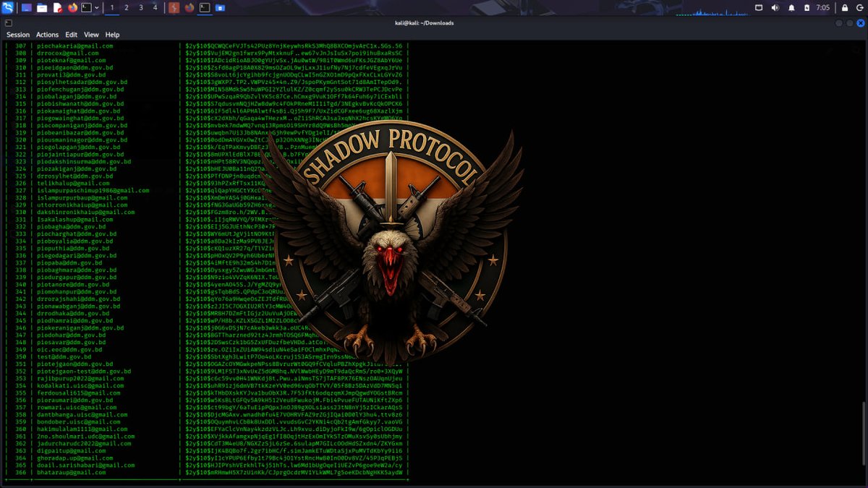
Task: Click the email jadurcharudc2022@gmail.com
Action: (x=85, y=443)
